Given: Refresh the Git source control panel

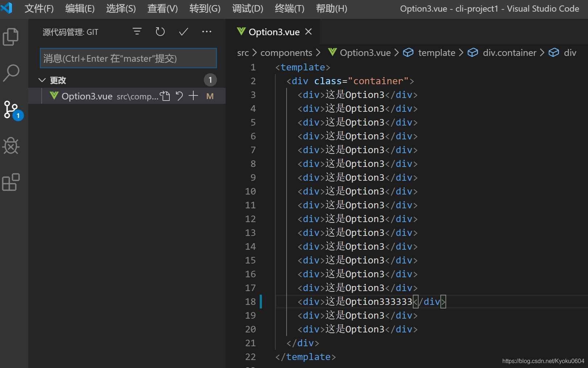Looking at the screenshot, I should coord(160,32).
